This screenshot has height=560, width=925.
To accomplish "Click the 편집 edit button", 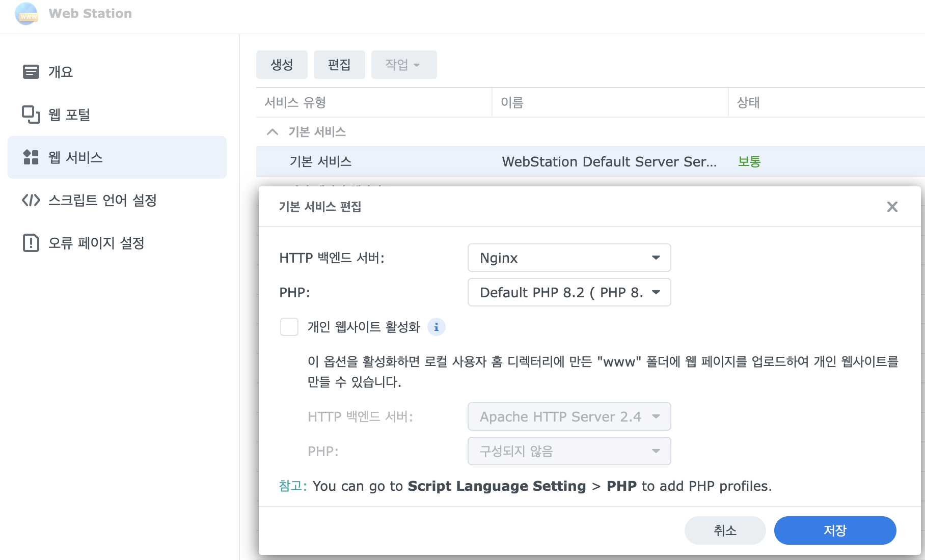I will point(339,65).
